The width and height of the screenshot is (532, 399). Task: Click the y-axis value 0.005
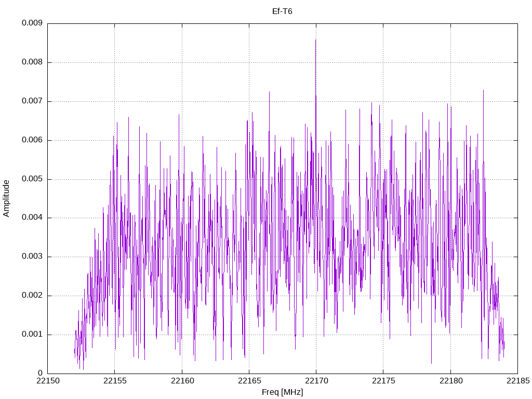(x=32, y=179)
